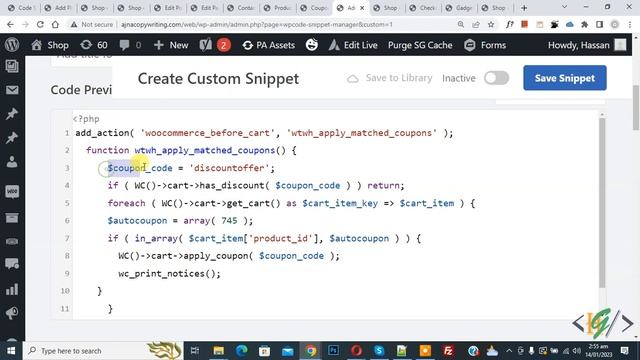Screen dimensions: 640x360
Task: Open the Media sidebar icon
Action: 12,66
